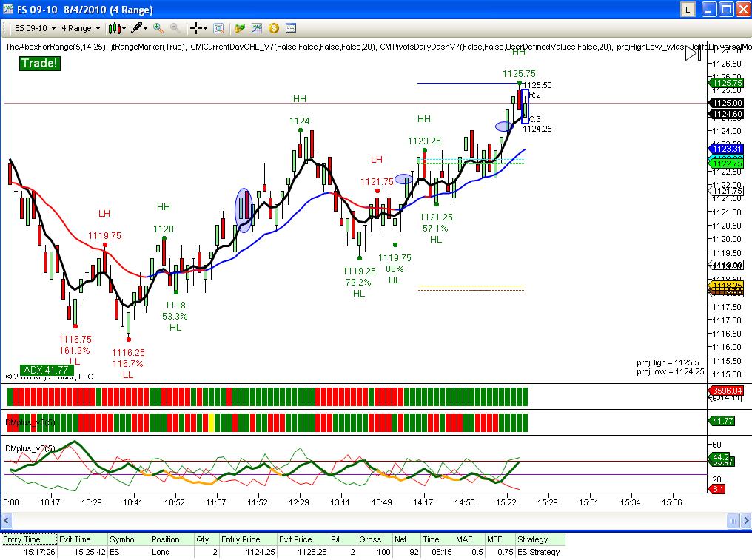The width and height of the screenshot is (752, 560).
Task: Expand the drawing tools dropdown arrow
Action: click(x=145, y=29)
